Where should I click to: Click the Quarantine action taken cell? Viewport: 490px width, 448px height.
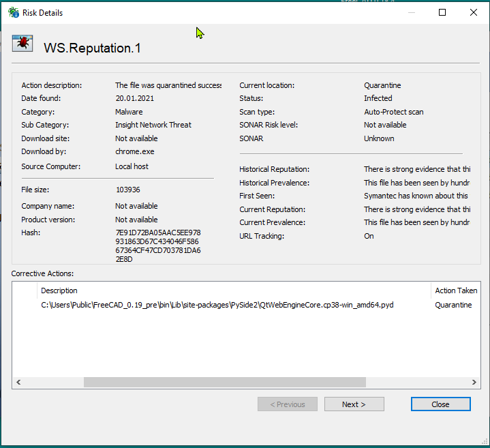tap(453, 305)
